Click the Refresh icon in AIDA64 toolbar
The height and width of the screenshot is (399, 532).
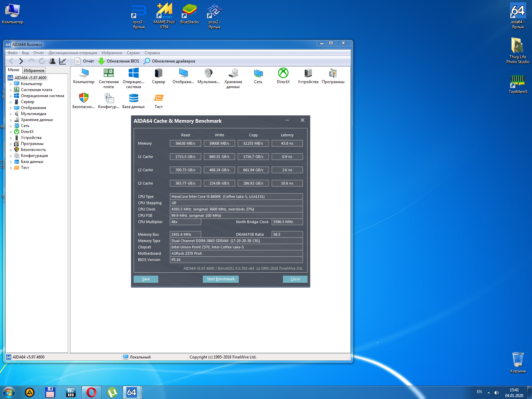coord(42,61)
